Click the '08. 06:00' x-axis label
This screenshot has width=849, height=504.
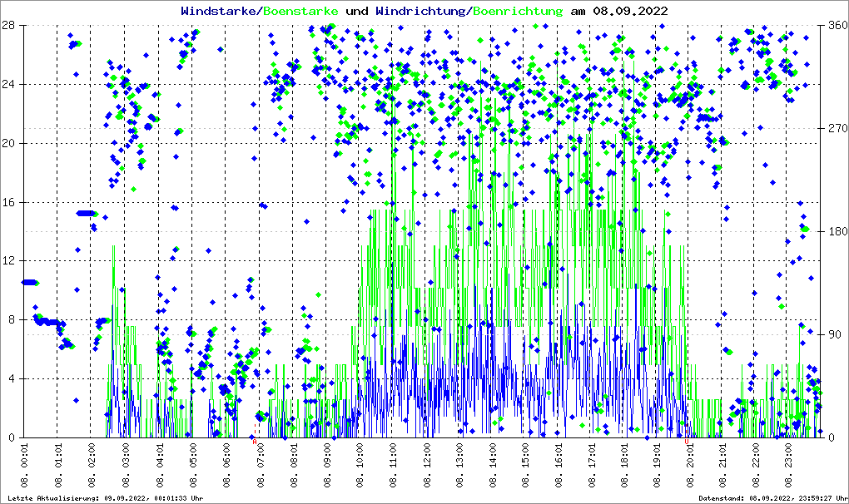226,464
